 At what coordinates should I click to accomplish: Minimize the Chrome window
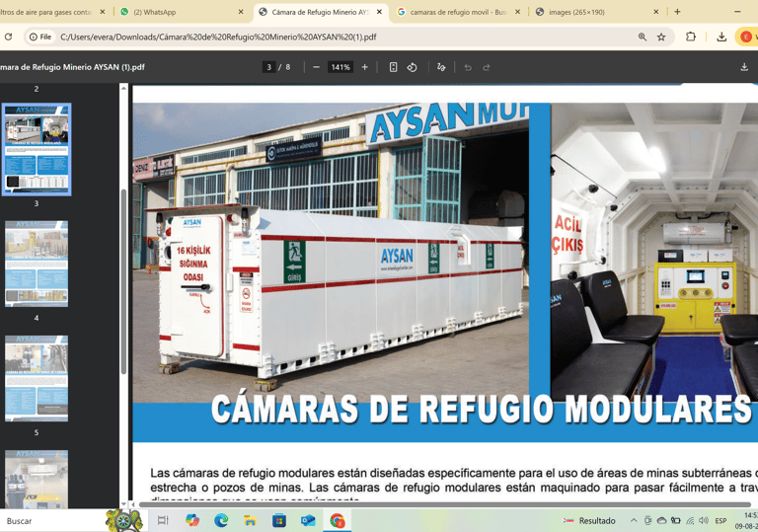pos(737,12)
